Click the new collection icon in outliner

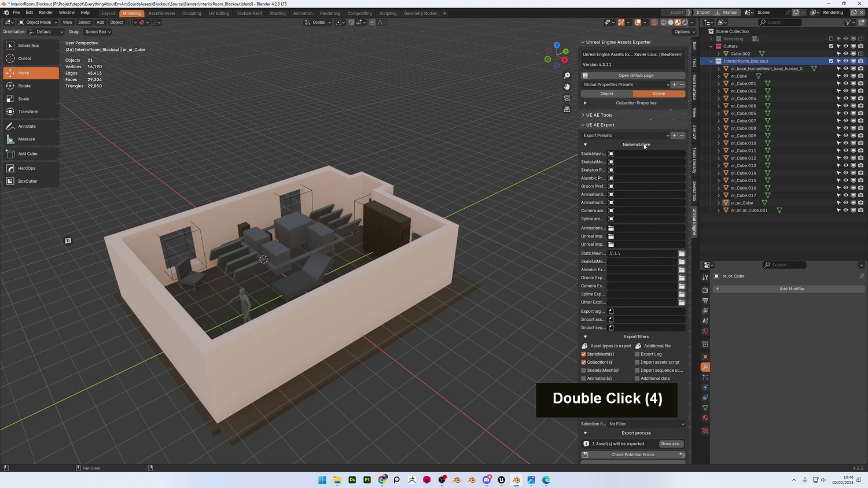(x=861, y=23)
